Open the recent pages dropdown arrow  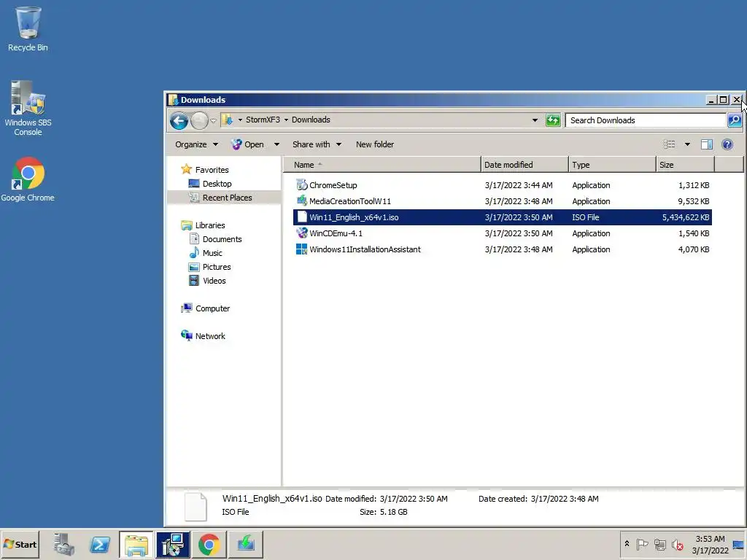[x=214, y=121]
